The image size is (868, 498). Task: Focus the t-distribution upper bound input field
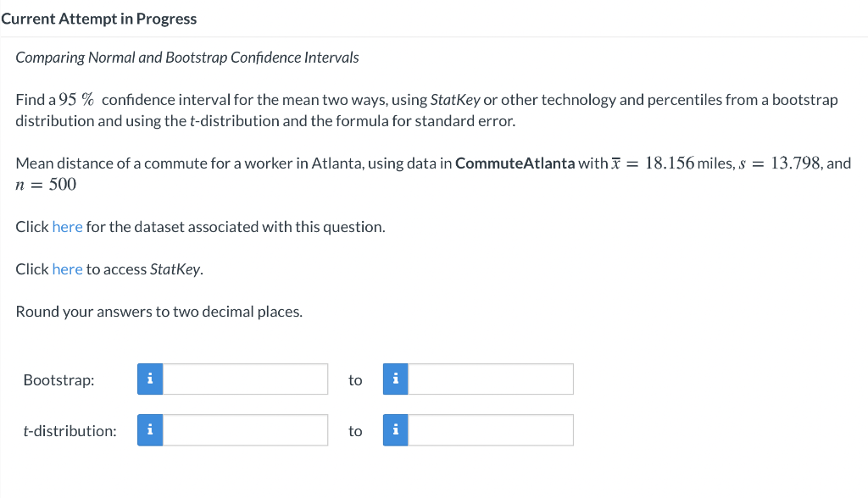491,430
